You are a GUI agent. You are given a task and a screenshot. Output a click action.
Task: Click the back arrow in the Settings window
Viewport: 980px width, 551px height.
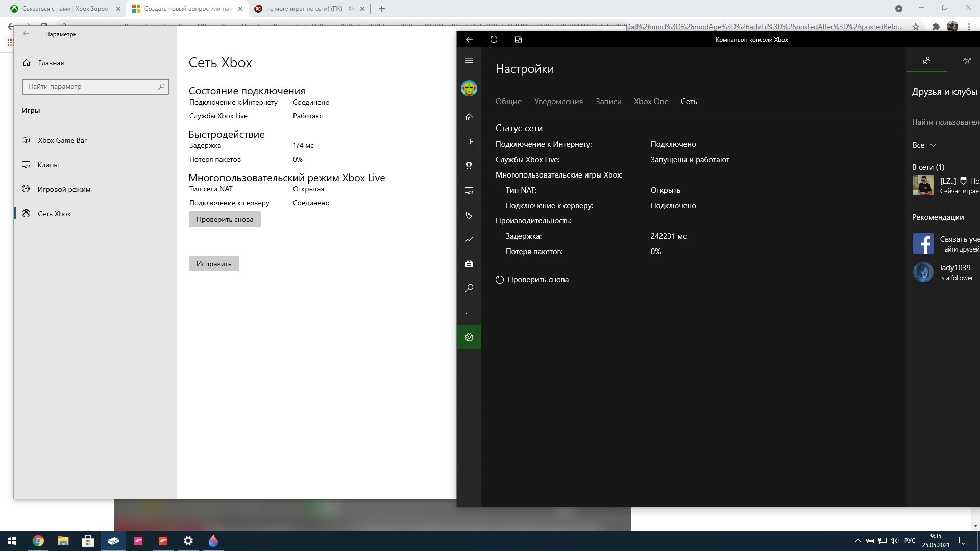point(26,34)
